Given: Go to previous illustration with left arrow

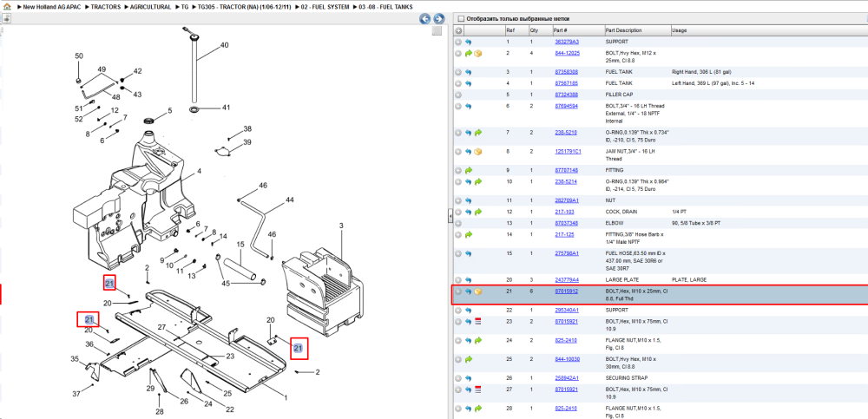Looking at the screenshot, I should (x=424, y=19).
